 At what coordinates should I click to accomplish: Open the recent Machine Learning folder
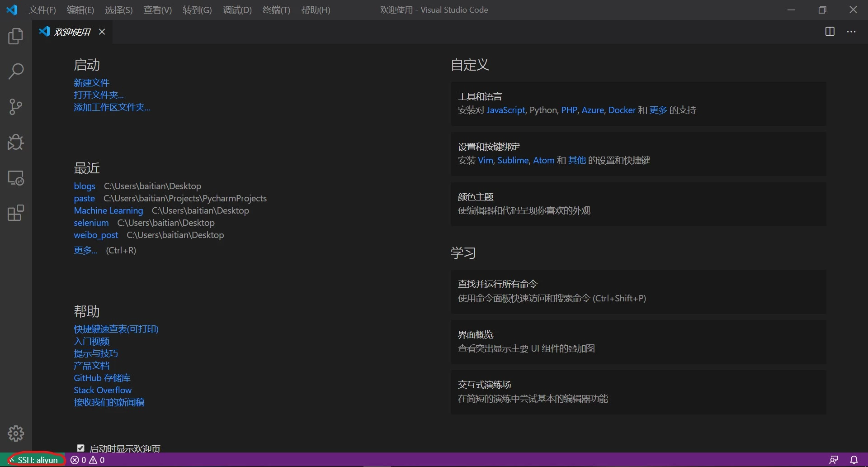click(x=108, y=210)
